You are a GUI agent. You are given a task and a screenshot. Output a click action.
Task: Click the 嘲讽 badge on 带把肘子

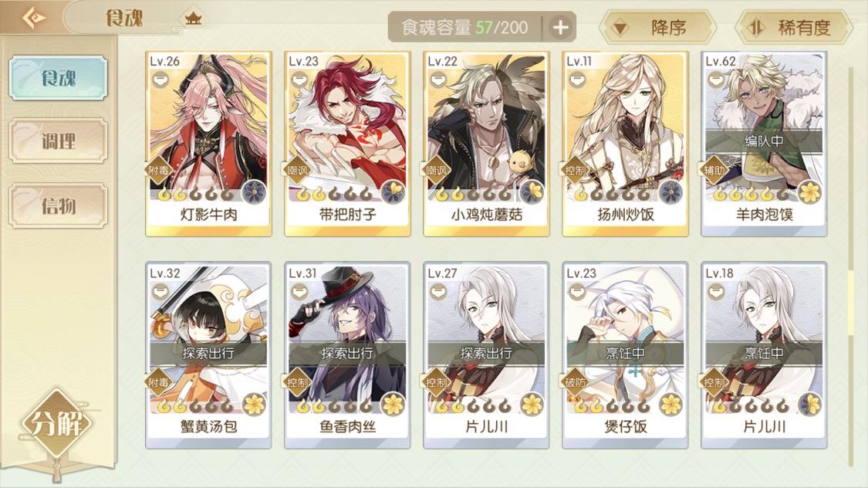(297, 170)
